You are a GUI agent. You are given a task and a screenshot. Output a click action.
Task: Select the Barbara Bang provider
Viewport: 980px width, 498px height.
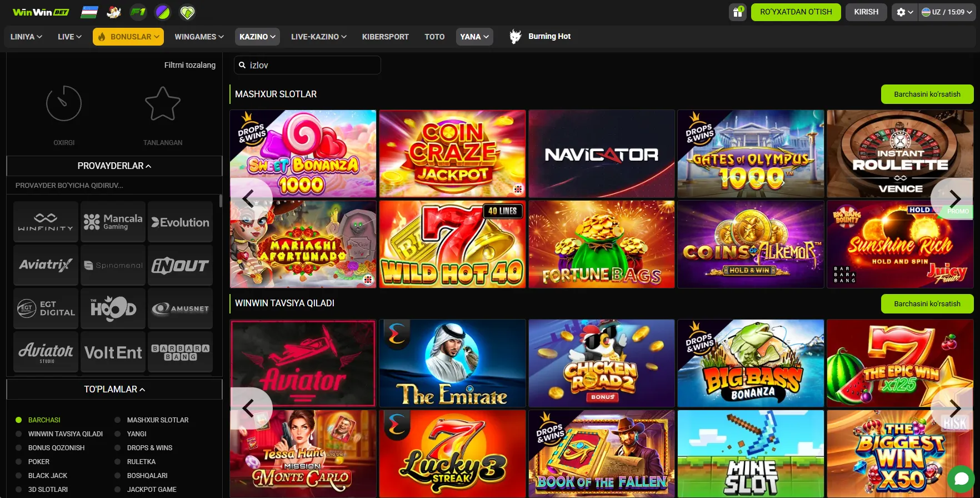(180, 352)
